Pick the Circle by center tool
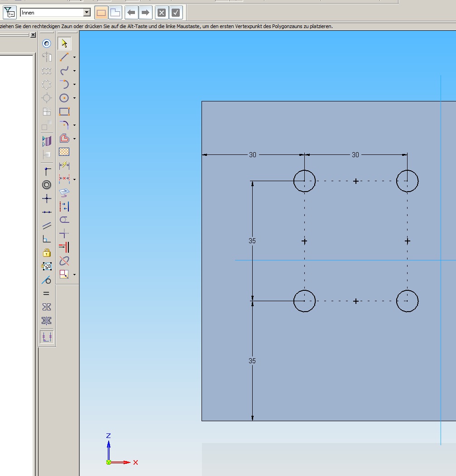456x476 pixels. 64,98
